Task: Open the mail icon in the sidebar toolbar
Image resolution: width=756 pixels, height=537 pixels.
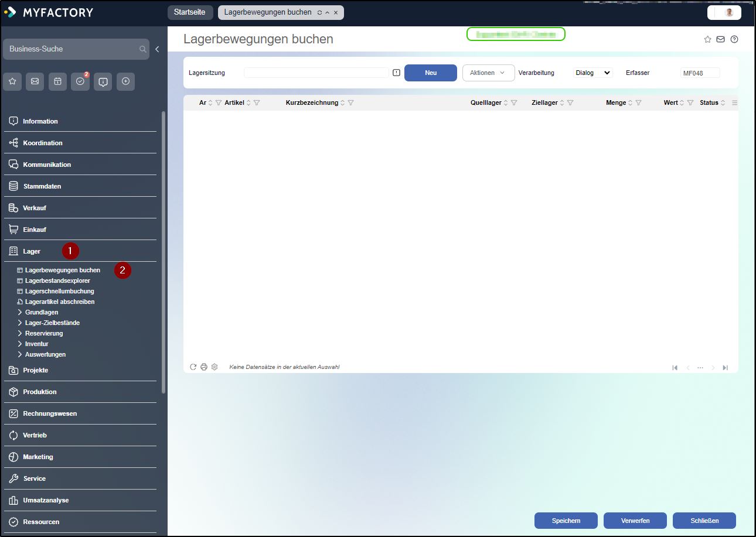Action: tap(35, 81)
